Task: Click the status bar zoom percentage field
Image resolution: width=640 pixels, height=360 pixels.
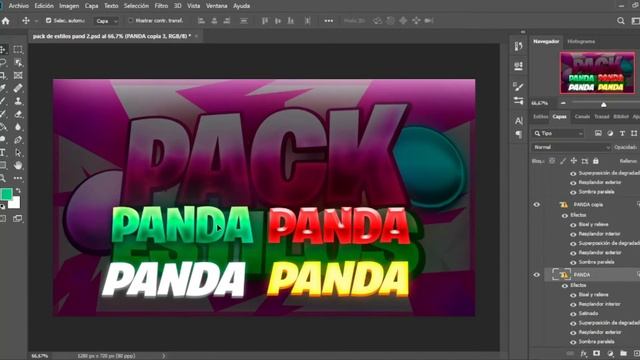Action: tap(40, 356)
